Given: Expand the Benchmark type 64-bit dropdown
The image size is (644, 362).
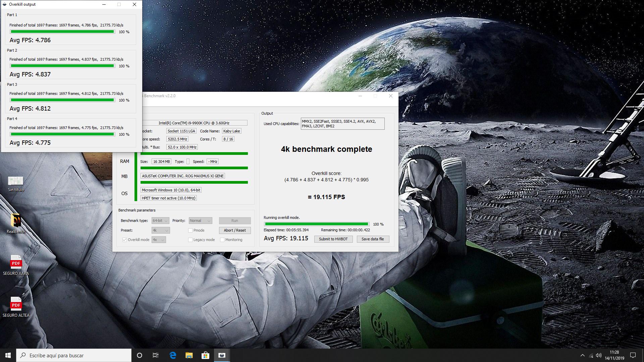Looking at the screenshot, I should tap(160, 221).
